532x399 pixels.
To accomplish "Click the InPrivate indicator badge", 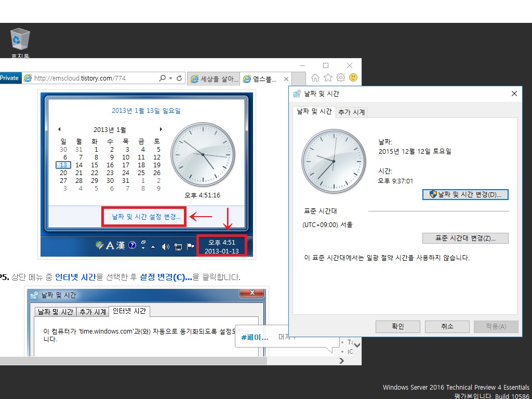I will (x=10, y=78).
